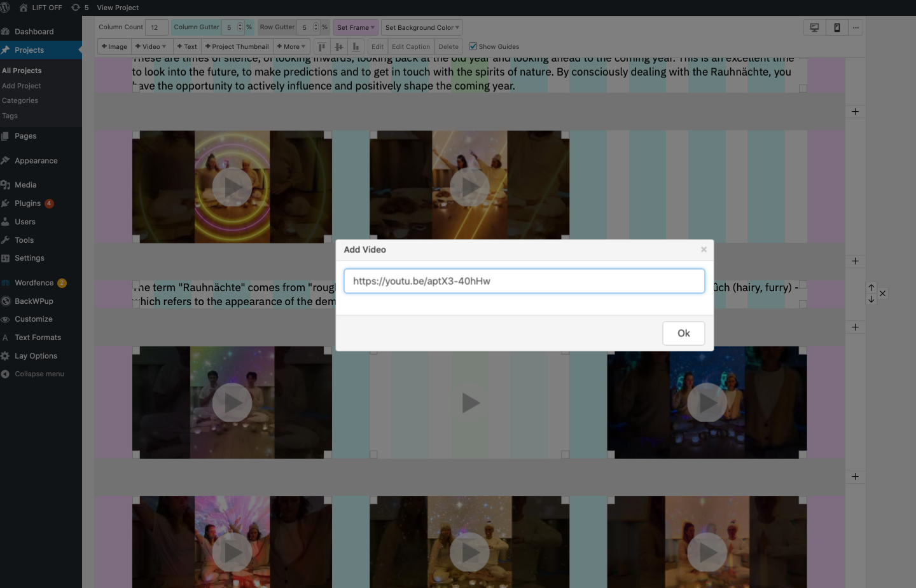
Task: Switch to desktop layout view icon
Action: 814,27
